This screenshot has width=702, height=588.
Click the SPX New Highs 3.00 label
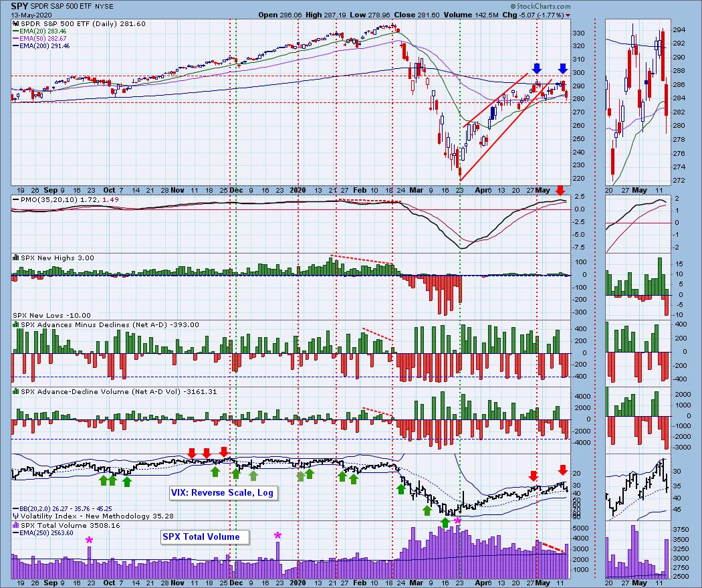57,258
